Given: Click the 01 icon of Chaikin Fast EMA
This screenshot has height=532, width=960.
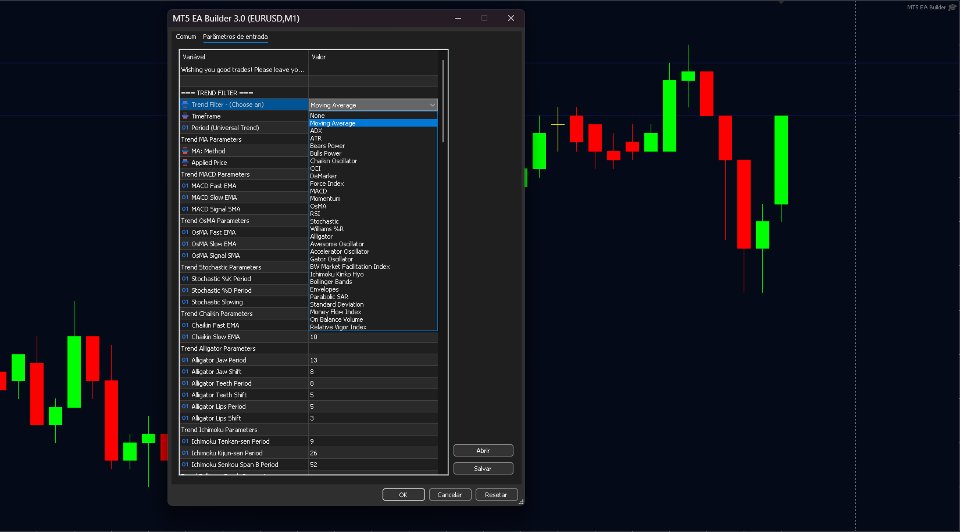Looking at the screenshot, I should tap(185, 325).
